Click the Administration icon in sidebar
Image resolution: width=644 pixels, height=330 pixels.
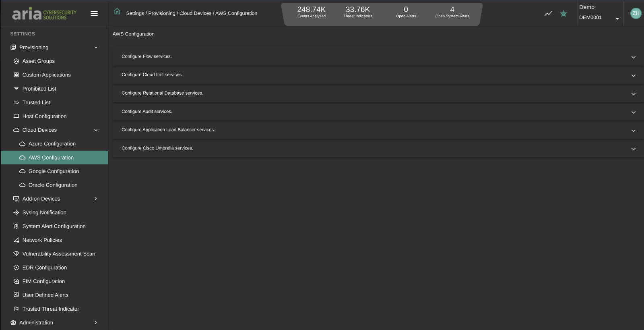click(x=13, y=323)
